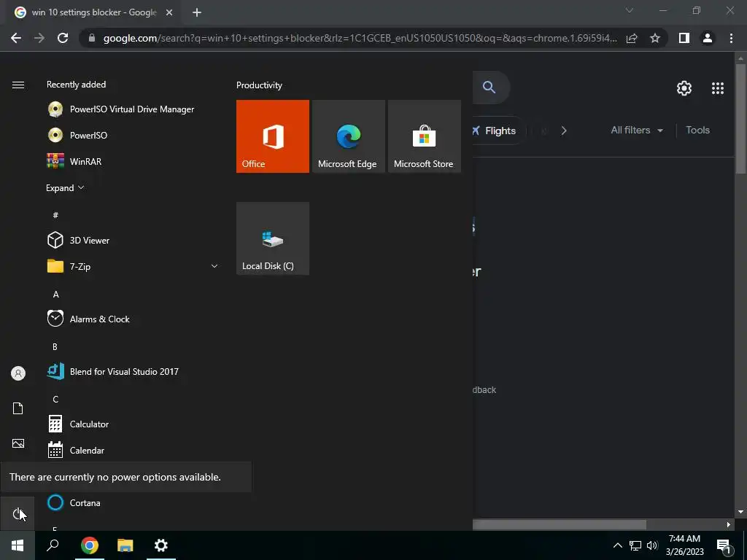
Task: Open taskbar Search magnifier
Action: 53,545
